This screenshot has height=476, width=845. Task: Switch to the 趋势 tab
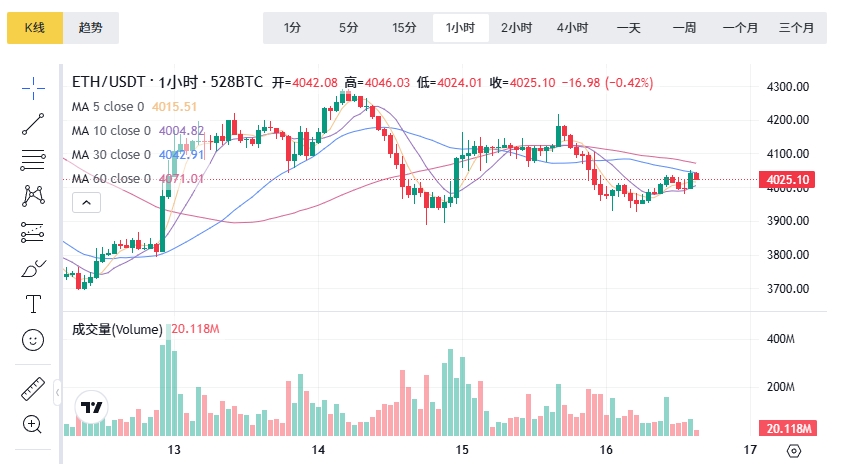(91, 28)
